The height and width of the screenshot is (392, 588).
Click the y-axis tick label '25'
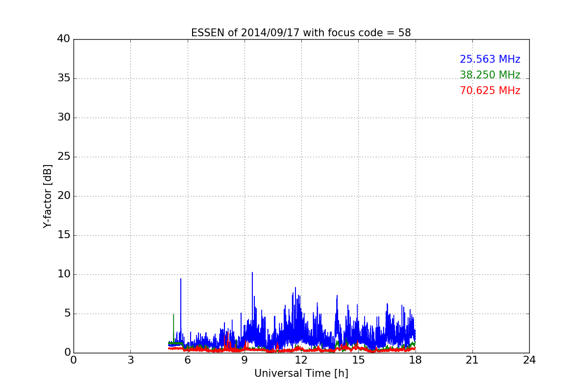64,157
